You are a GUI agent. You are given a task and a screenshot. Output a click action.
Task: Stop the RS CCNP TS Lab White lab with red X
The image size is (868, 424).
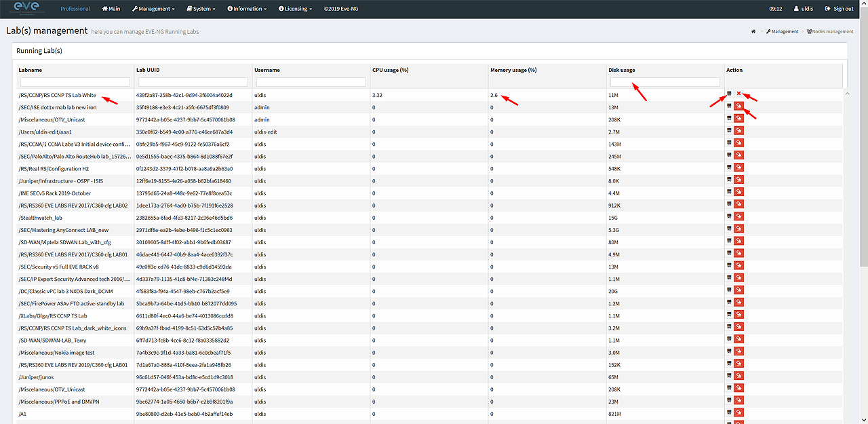(738, 94)
